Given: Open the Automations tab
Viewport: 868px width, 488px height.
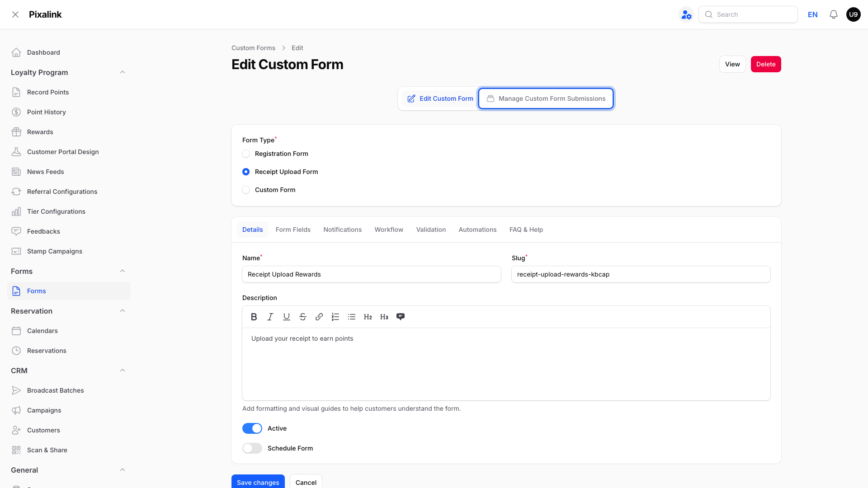Looking at the screenshot, I should 477,230.
